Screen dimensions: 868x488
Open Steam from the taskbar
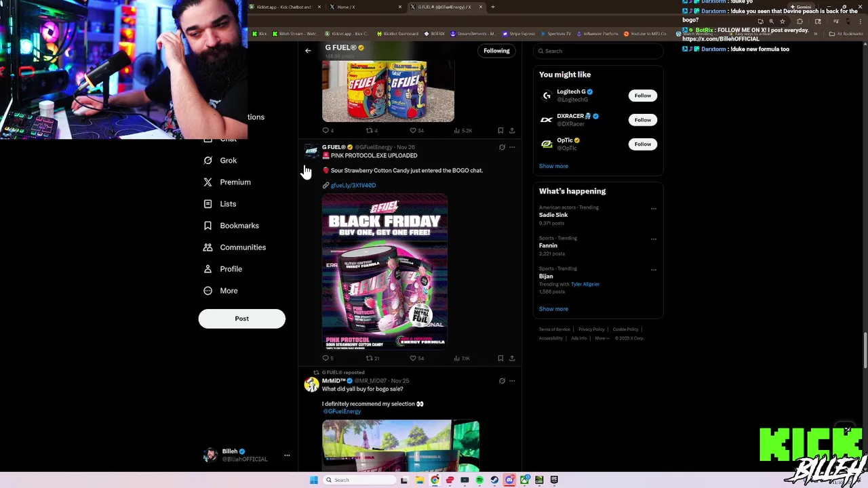coord(494,480)
